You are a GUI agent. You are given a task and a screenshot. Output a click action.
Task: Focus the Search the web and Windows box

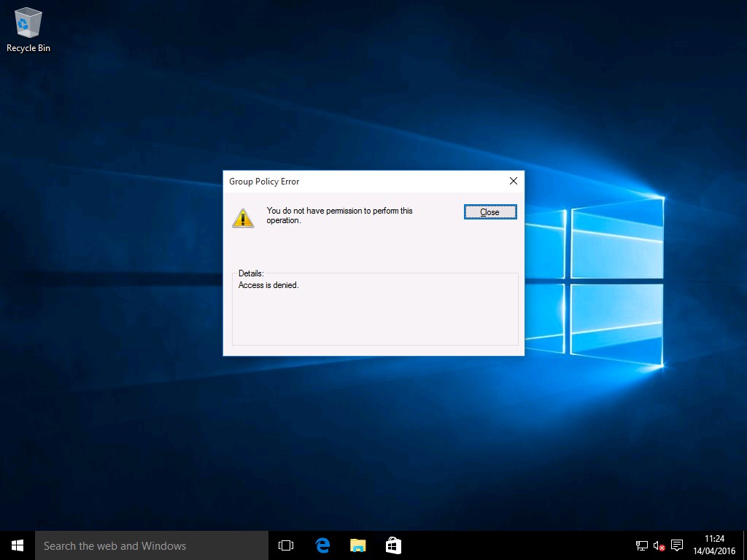(152, 545)
